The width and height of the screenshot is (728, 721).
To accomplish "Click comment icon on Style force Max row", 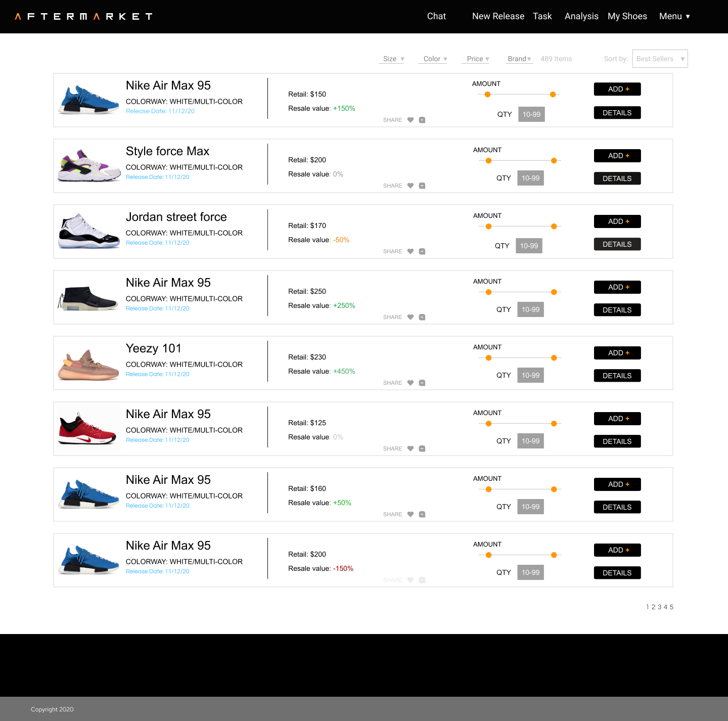I will pyautogui.click(x=422, y=186).
